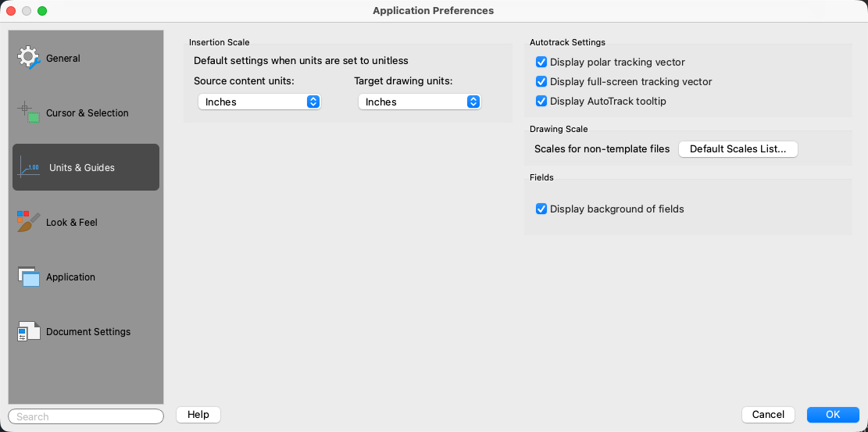Image resolution: width=868 pixels, height=432 pixels.
Task: Disable Display polar tracking vector
Action: [541, 62]
